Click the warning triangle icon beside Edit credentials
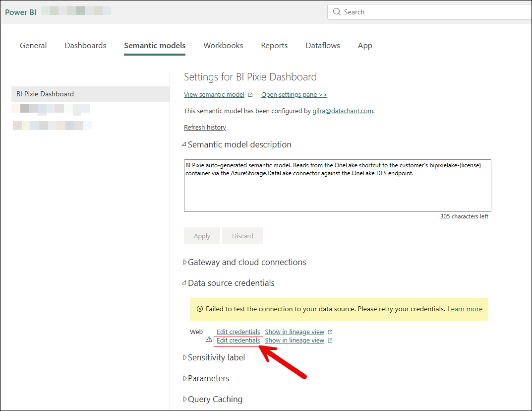The height and width of the screenshot is (411, 532). click(209, 340)
